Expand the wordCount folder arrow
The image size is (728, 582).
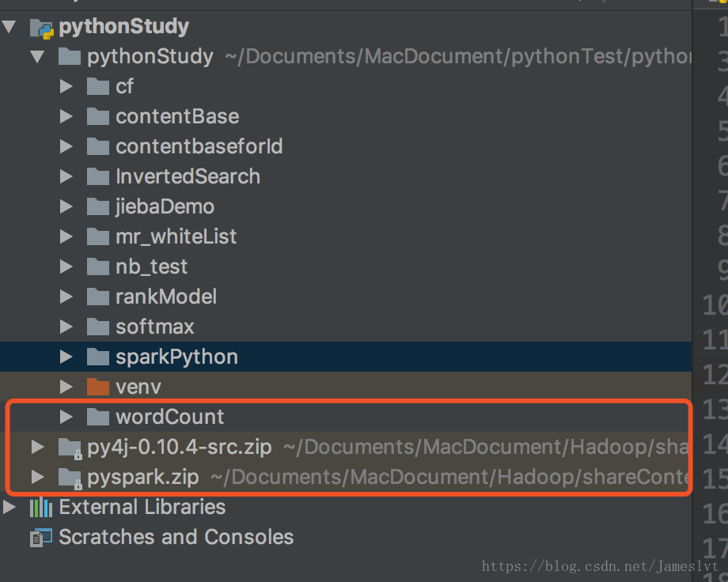(66, 417)
